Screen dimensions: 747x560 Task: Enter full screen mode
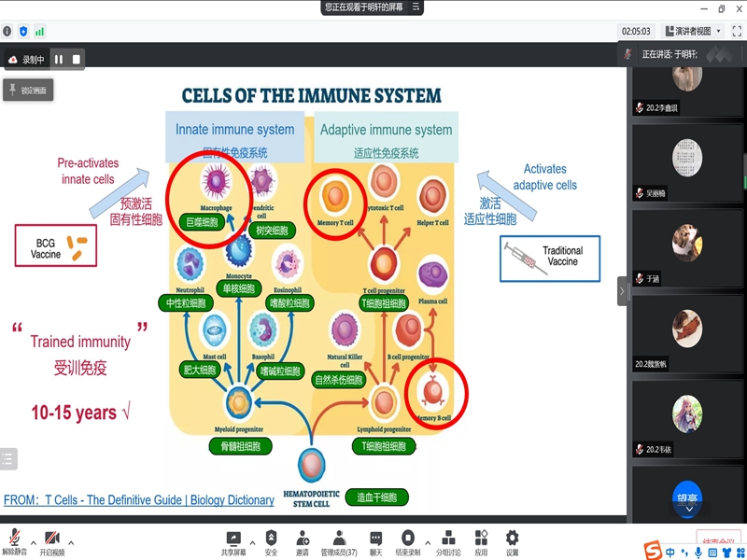(736, 31)
